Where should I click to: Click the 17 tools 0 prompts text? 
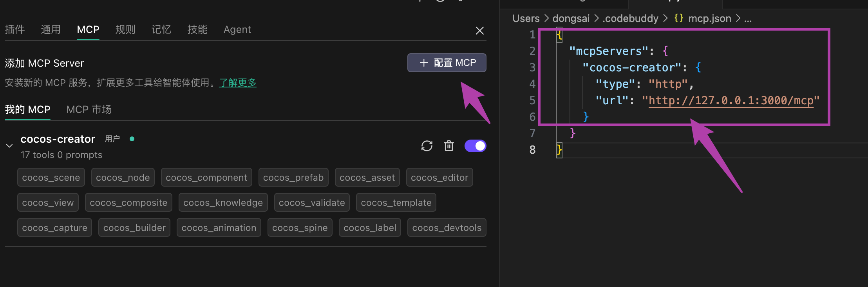click(61, 155)
